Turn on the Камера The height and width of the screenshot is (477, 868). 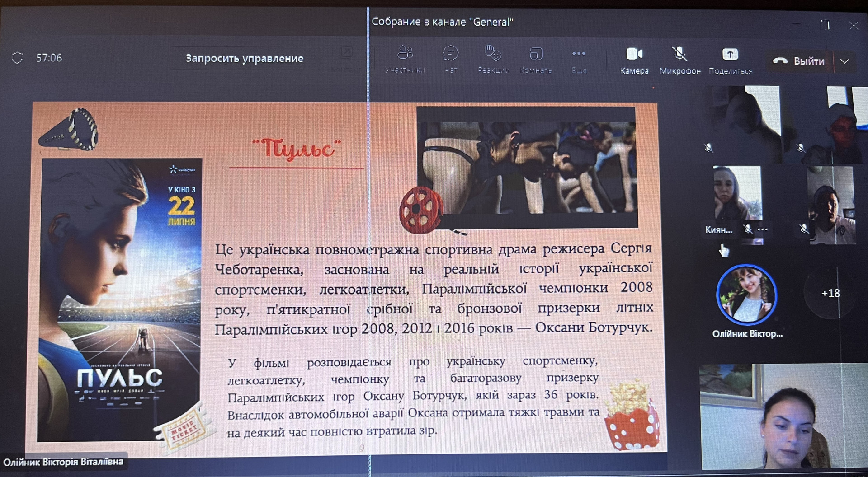pyautogui.click(x=634, y=60)
